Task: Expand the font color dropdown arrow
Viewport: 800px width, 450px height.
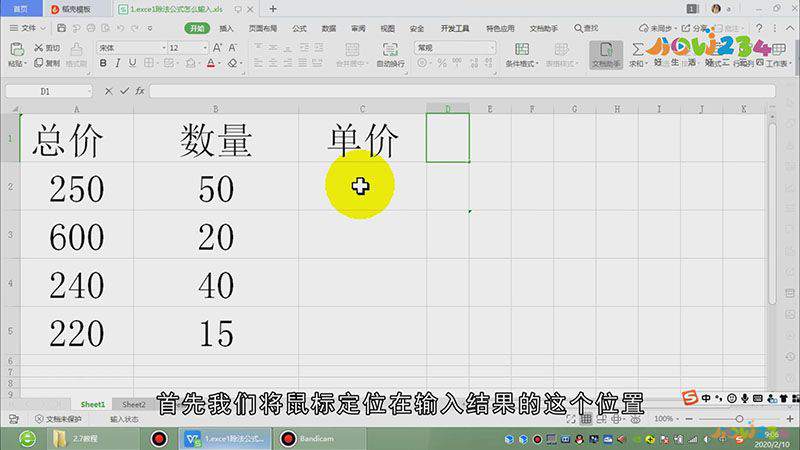Action: tap(219, 64)
